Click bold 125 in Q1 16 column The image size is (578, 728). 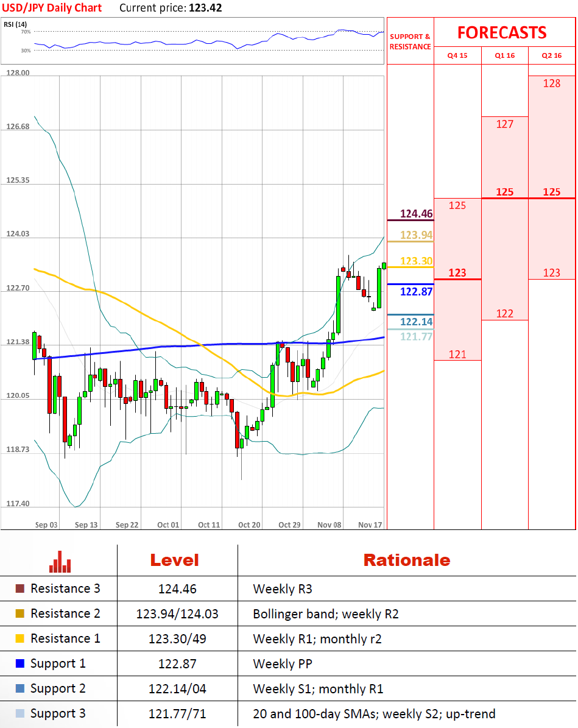pos(505,193)
